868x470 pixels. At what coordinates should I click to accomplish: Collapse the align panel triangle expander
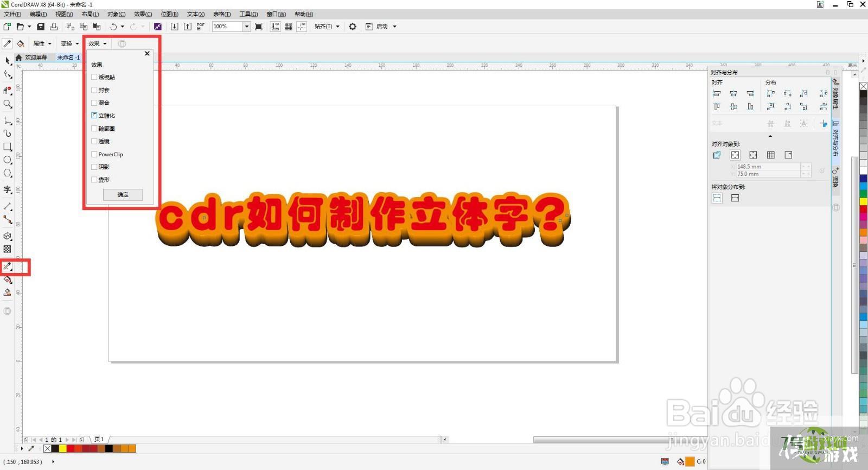point(770,136)
